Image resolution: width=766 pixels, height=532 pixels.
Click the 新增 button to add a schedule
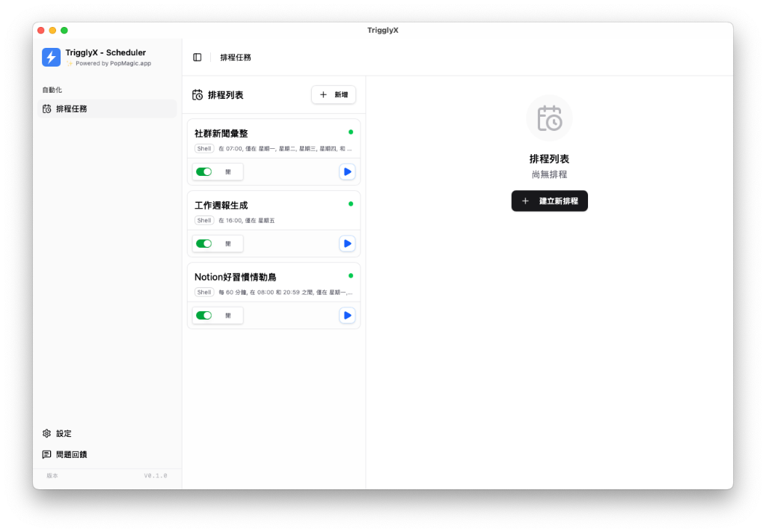pos(333,94)
